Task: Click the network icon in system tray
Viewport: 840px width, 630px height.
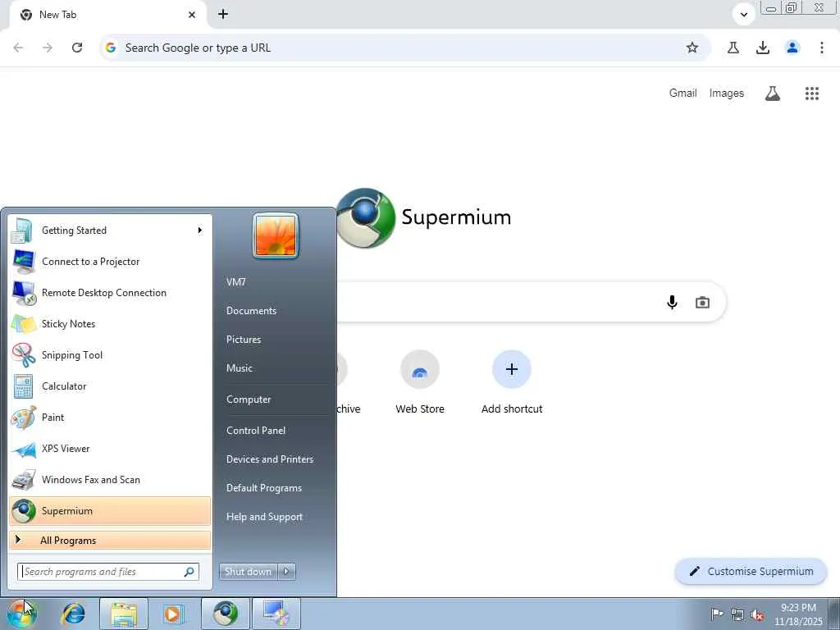Action: (737, 614)
